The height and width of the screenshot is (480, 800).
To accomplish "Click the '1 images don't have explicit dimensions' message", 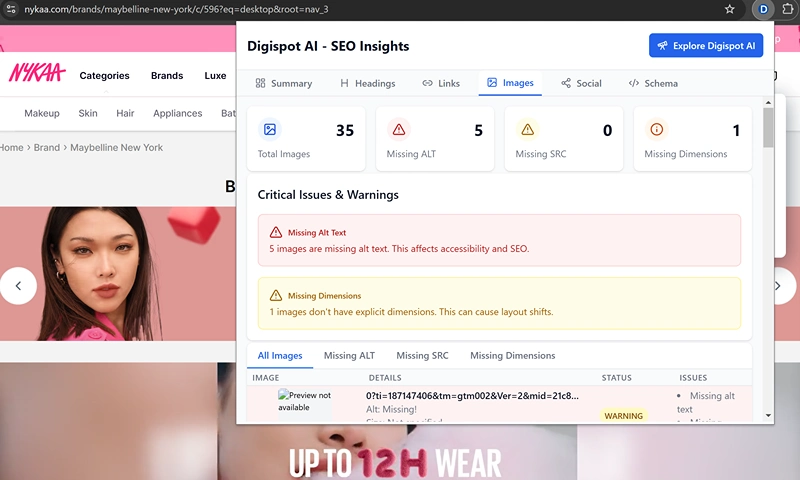I will point(411,312).
